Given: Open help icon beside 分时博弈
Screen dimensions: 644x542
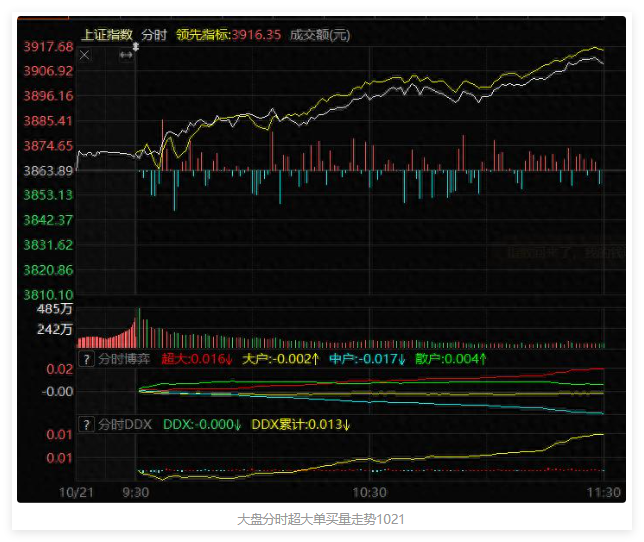Looking at the screenshot, I should tap(87, 358).
